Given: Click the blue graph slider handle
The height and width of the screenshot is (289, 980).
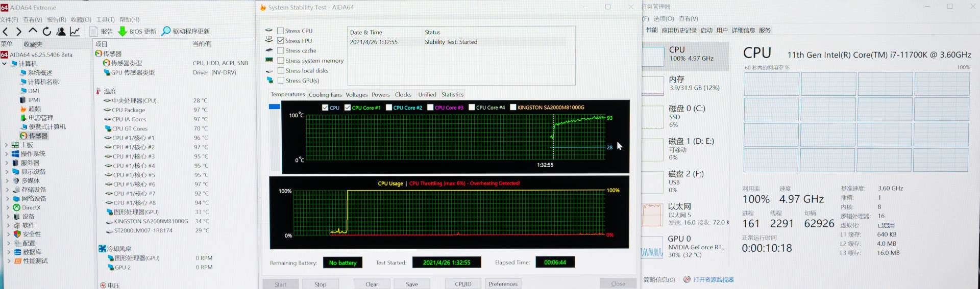Looking at the screenshot, I should click(275, 107).
